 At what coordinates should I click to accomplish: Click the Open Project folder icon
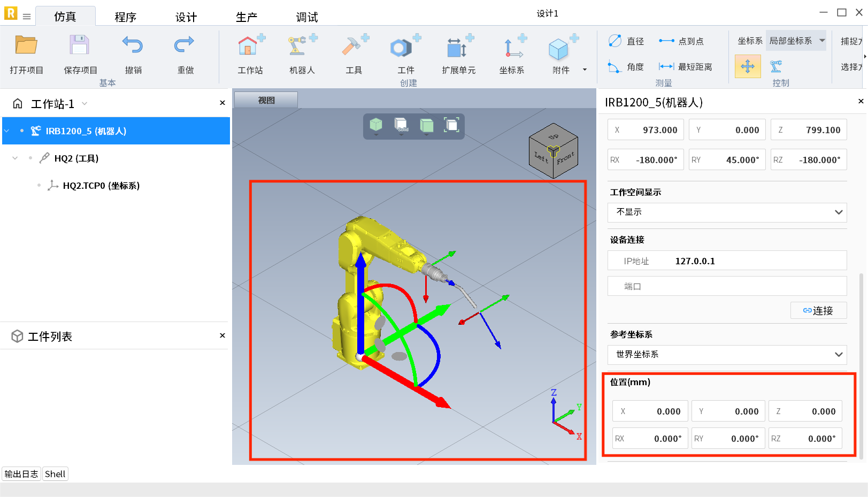click(26, 45)
